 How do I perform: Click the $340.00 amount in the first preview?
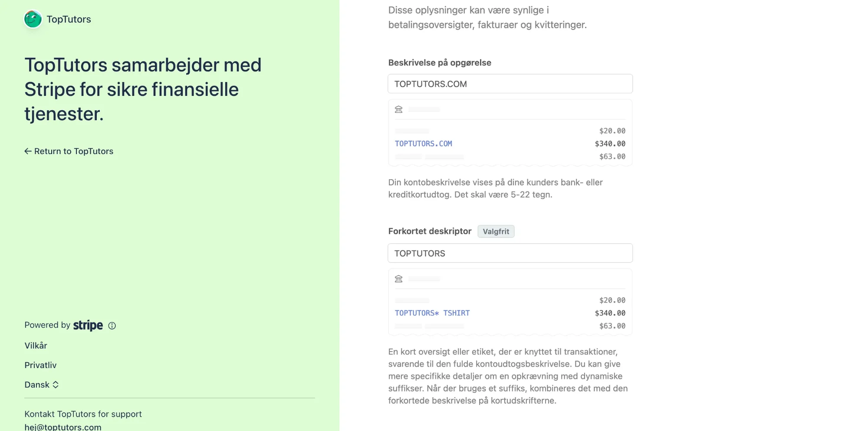tap(610, 144)
